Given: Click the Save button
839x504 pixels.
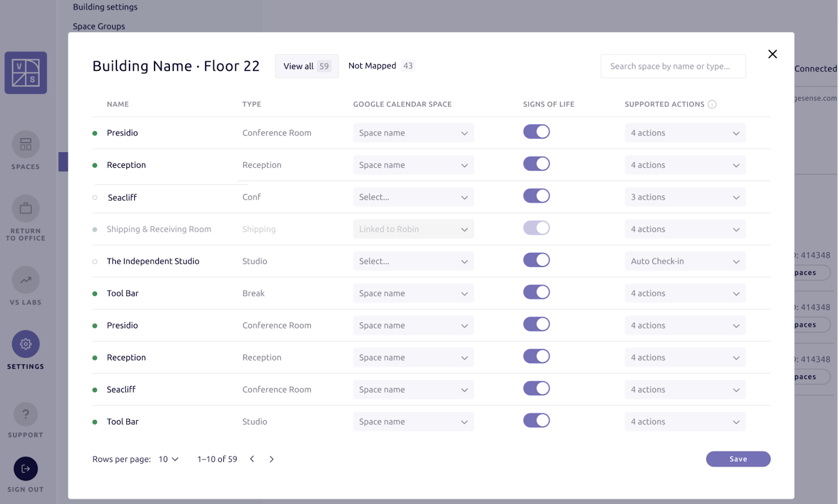Looking at the screenshot, I should pyautogui.click(x=738, y=459).
